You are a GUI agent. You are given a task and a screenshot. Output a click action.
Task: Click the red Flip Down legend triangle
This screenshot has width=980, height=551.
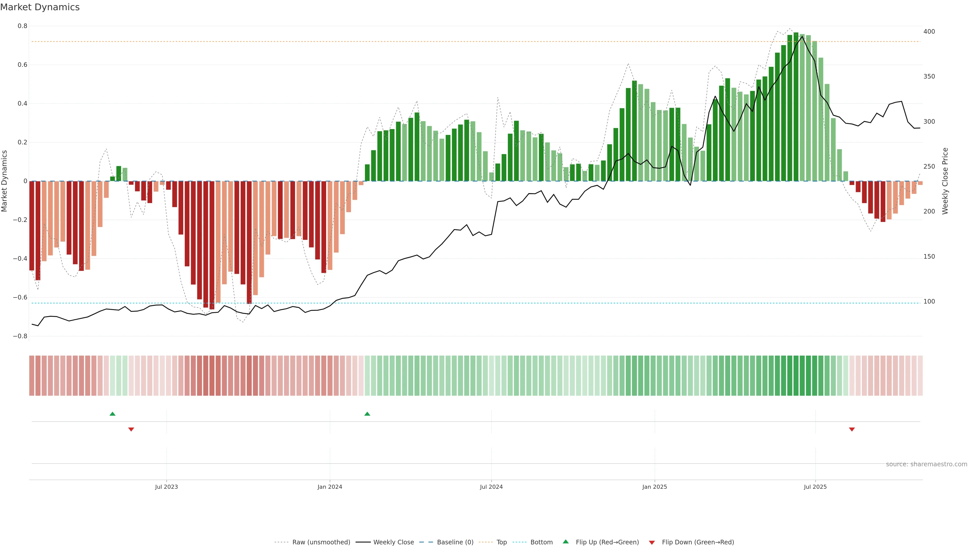point(652,542)
